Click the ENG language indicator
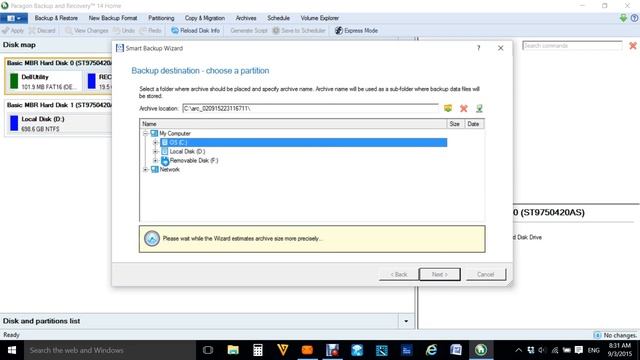Image resolution: width=640 pixels, height=360 pixels. tap(593, 350)
